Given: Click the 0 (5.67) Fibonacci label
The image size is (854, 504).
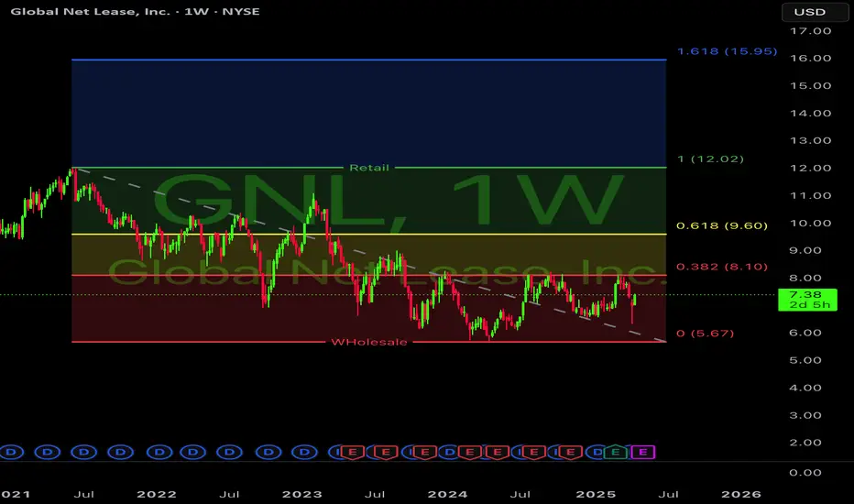Looking at the screenshot, I should (x=705, y=333).
